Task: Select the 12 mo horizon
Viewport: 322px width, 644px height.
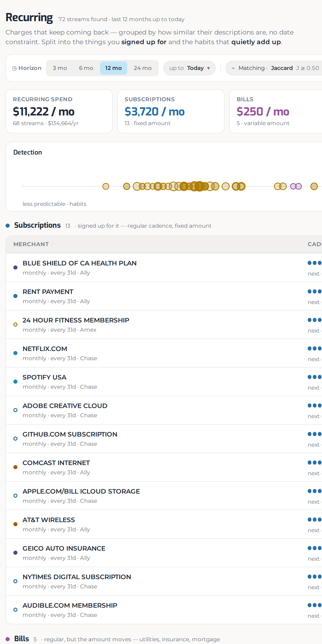Action: 113,68
